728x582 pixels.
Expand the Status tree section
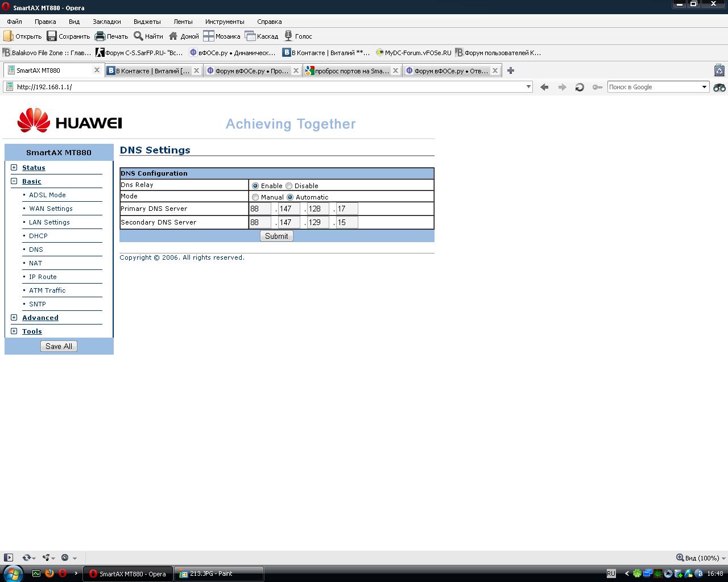click(x=14, y=168)
